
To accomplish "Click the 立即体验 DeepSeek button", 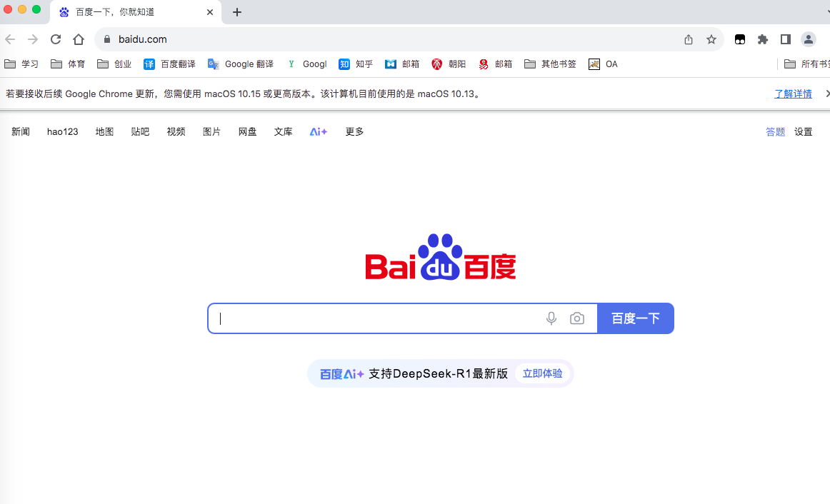I will pyautogui.click(x=542, y=373).
